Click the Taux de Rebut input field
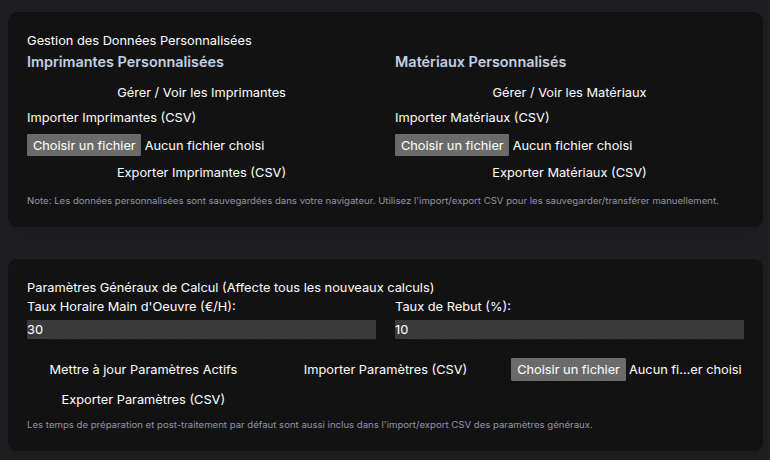The width and height of the screenshot is (770, 462). point(569,330)
